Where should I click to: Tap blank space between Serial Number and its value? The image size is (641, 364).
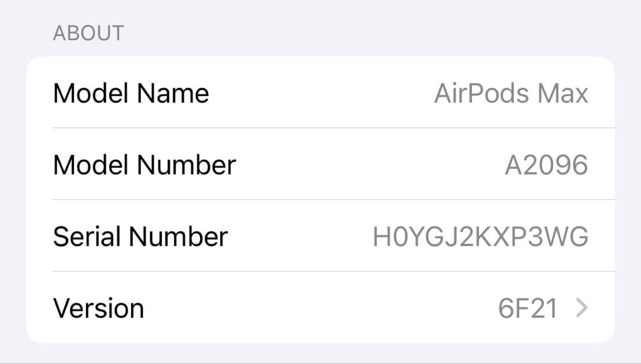tap(300, 237)
